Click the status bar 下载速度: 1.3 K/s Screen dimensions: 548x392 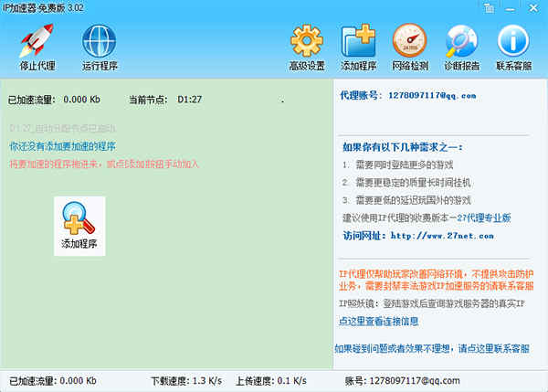186,381
